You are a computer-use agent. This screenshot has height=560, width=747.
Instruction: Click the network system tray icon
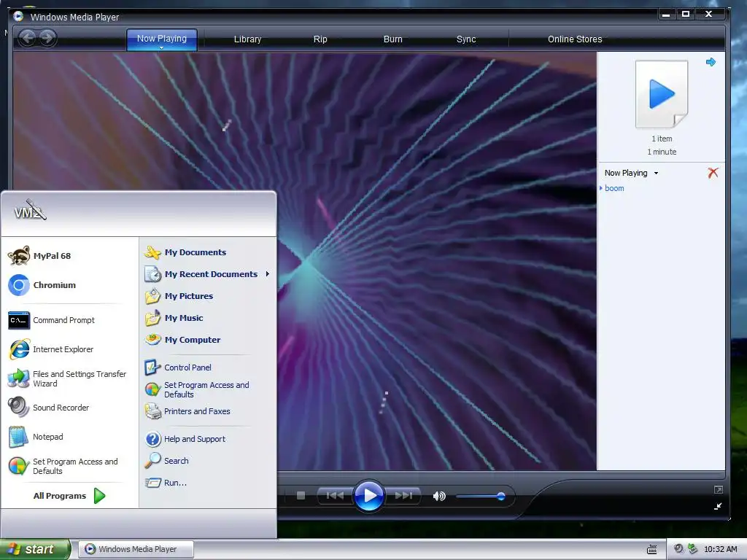pyautogui.click(x=693, y=548)
